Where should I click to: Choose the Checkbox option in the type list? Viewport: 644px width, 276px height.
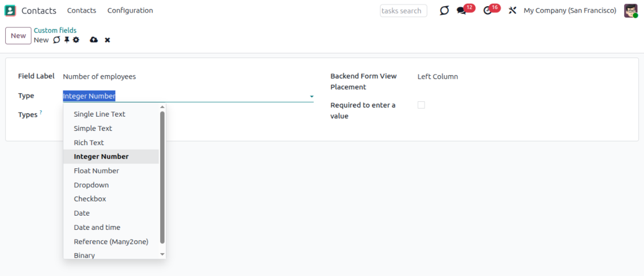[90, 199]
